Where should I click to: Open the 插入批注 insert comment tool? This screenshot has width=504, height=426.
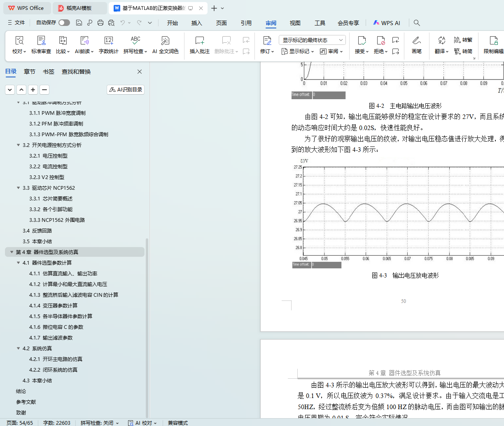coord(199,45)
